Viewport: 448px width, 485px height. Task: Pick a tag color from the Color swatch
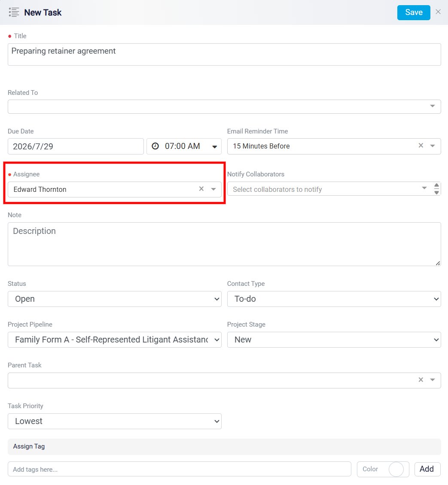point(396,469)
